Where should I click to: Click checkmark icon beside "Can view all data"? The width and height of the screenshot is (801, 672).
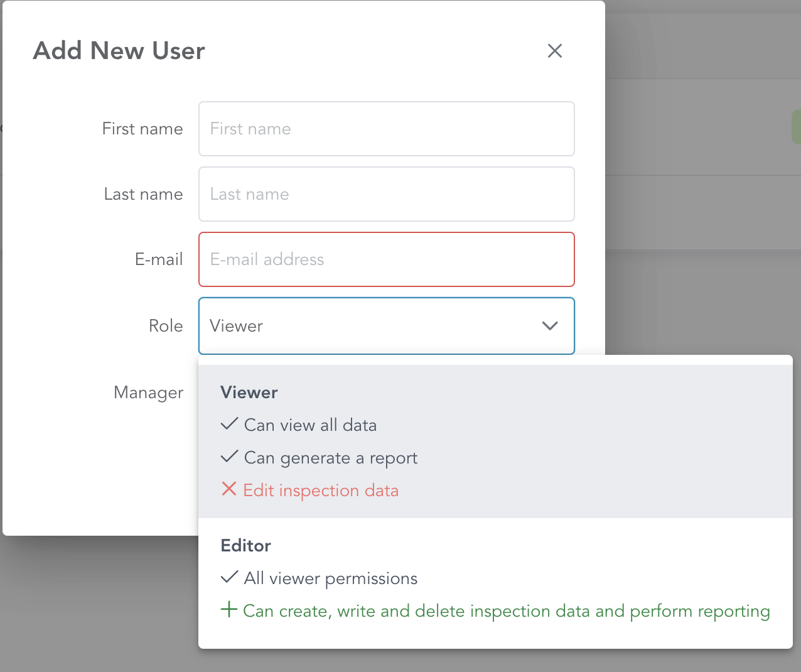229,425
